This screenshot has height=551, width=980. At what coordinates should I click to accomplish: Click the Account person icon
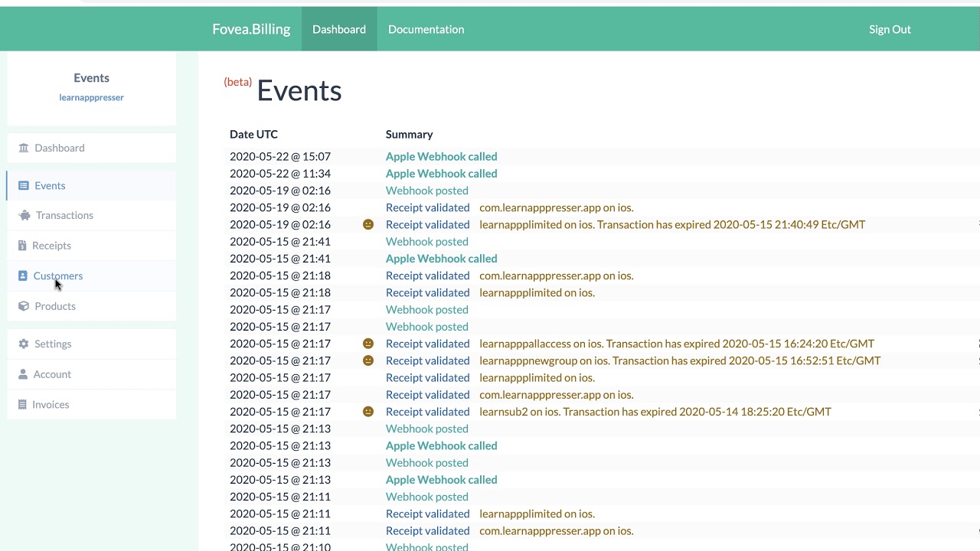coord(23,374)
